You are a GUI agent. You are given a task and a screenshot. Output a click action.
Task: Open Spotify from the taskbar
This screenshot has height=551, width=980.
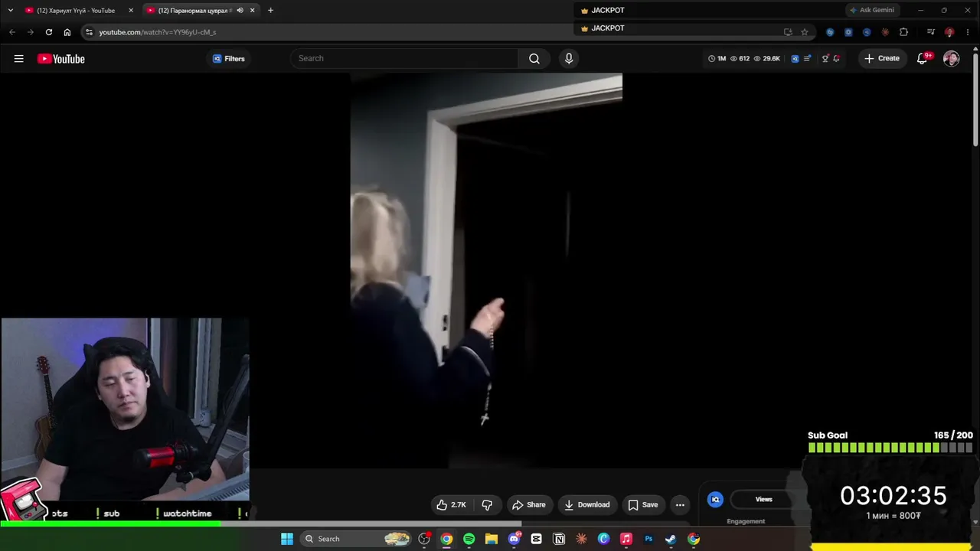[x=469, y=539]
